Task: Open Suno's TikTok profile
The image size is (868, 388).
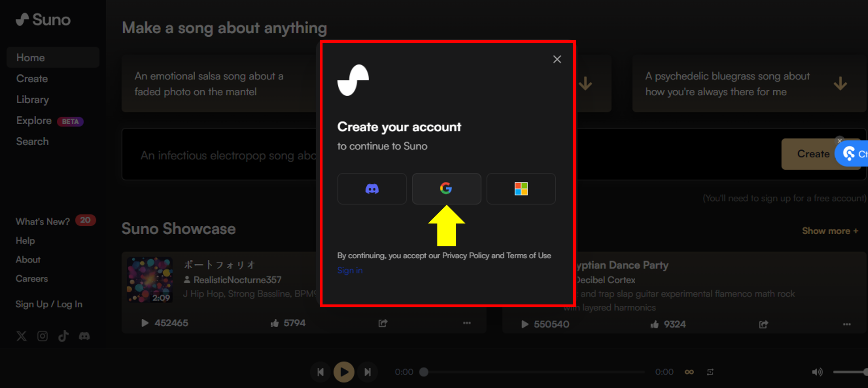Action: point(63,336)
